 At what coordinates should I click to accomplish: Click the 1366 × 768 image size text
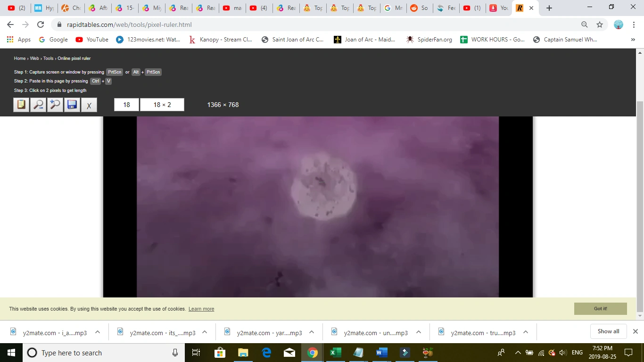point(223,105)
